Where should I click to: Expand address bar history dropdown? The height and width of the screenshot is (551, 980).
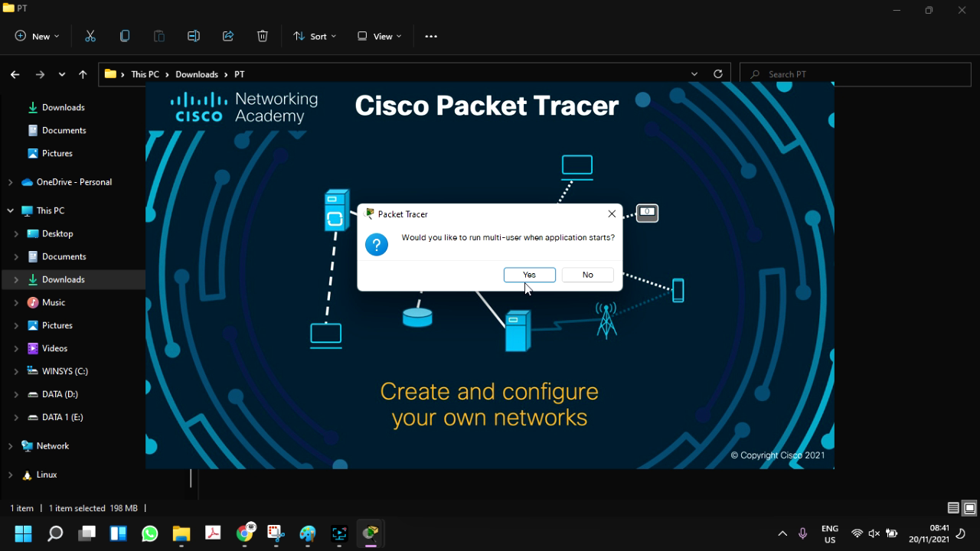coord(694,74)
